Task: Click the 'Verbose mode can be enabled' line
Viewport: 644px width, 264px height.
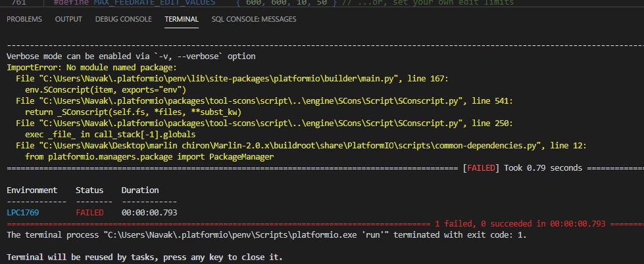Action: click(131, 56)
